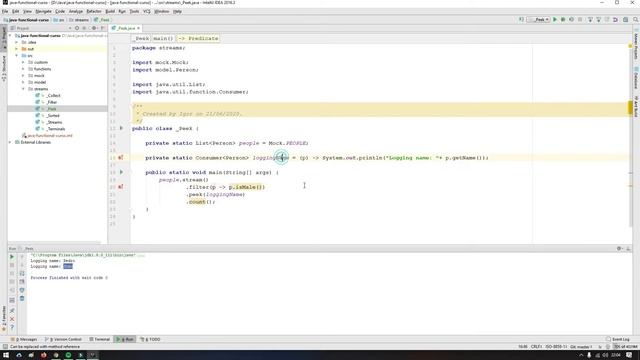Click gutter marker on loggingName line
Image resolution: width=640 pixels, height=360 pixels.
[120, 158]
